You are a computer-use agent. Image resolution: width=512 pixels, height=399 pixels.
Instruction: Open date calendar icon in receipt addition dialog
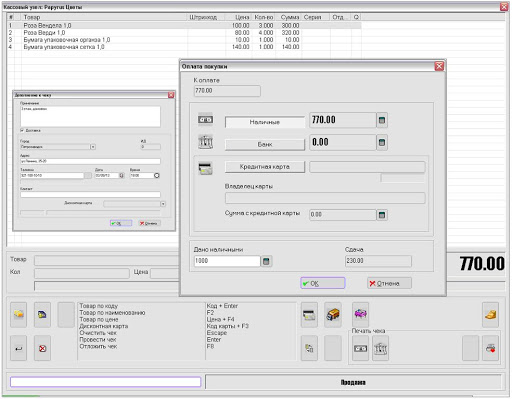(x=122, y=175)
